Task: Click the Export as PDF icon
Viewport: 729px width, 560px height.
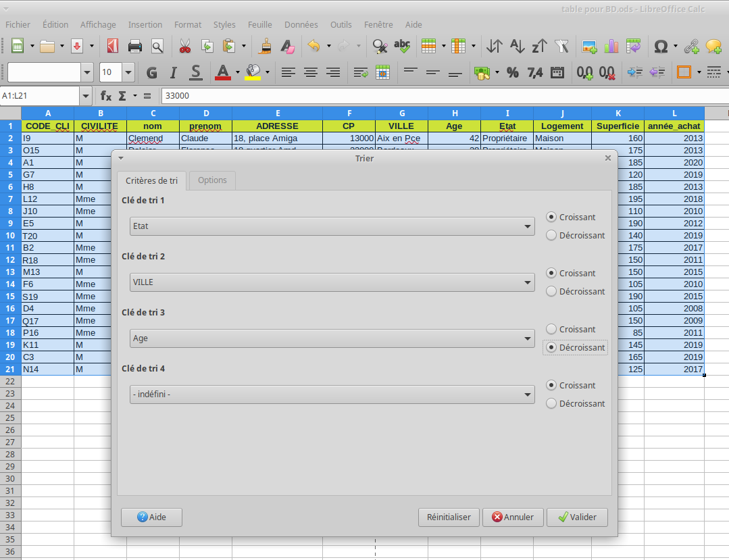Action: [x=113, y=46]
